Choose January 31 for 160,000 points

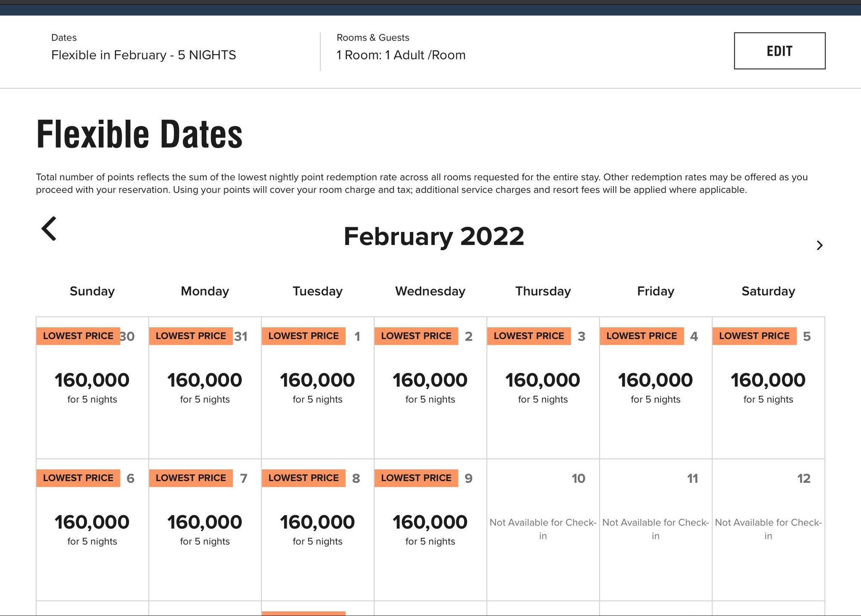pos(205,388)
